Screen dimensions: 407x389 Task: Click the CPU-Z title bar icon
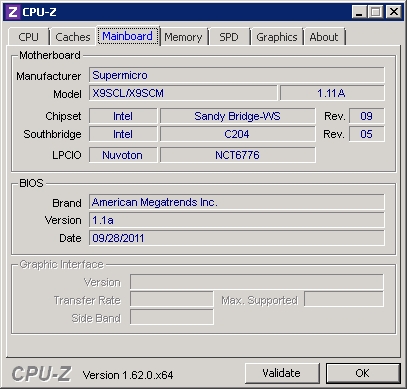(12, 12)
